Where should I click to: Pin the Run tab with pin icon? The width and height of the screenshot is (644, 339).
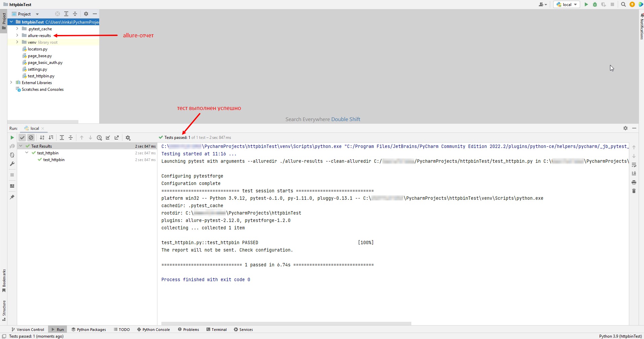click(12, 197)
